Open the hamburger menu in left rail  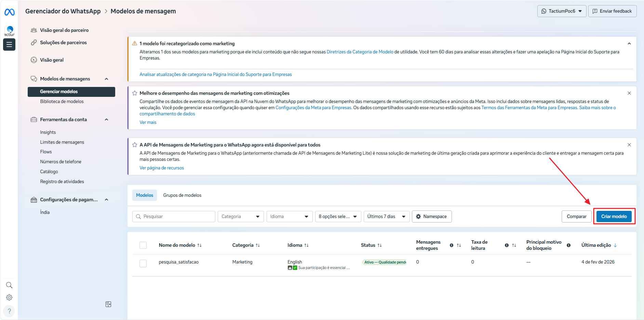pos(9,44)
